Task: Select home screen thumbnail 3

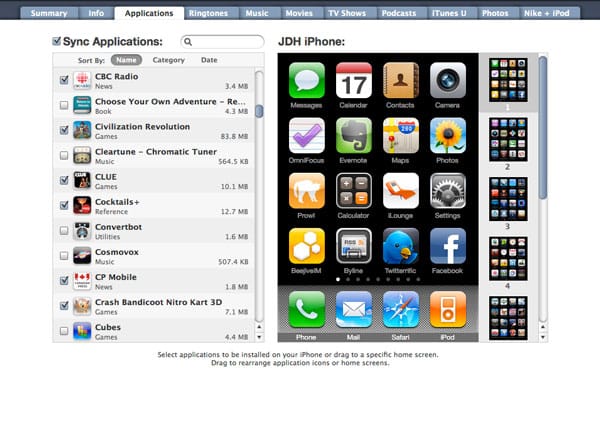Action: [x=508, y=199]
